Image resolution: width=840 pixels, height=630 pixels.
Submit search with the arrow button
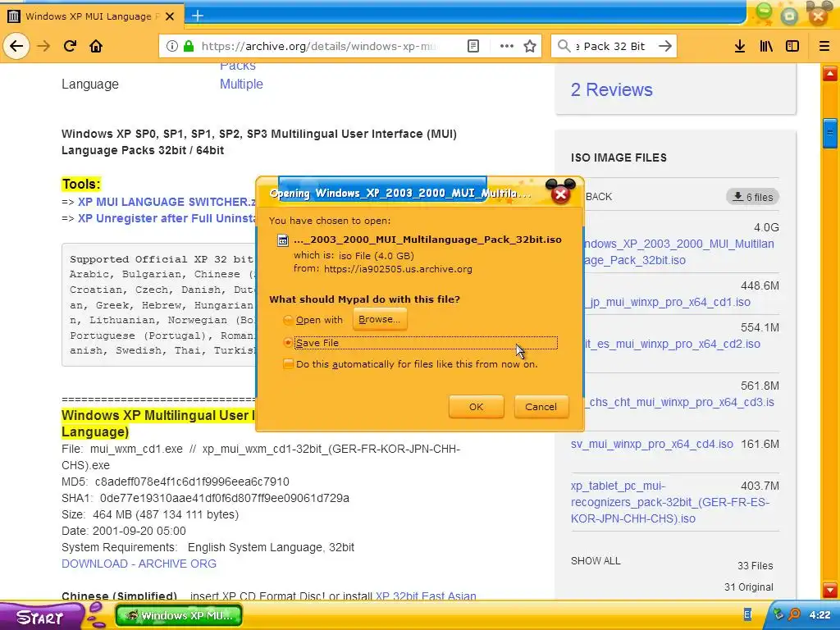pyautogui.click(x=664, y=46)
